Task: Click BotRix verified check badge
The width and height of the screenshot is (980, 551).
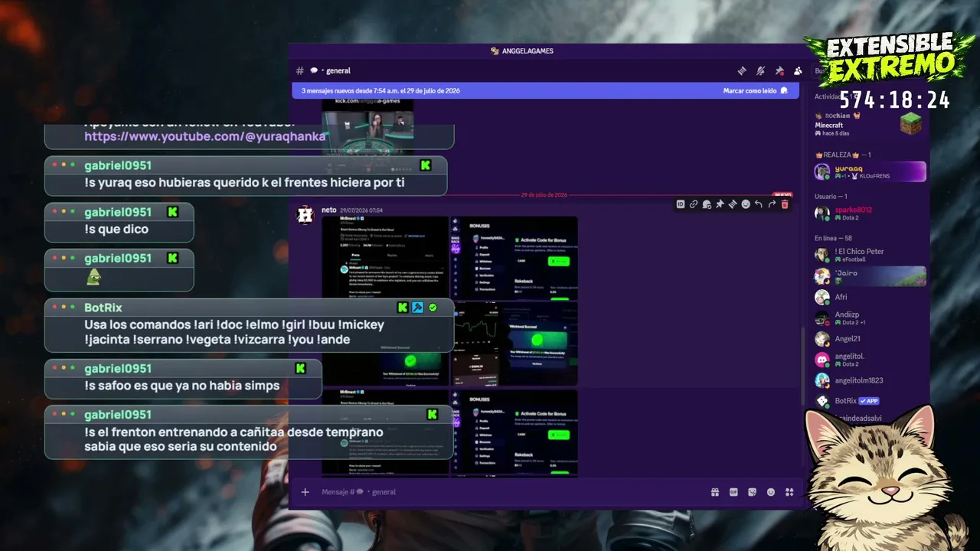Action: click(x=433, y=308)
